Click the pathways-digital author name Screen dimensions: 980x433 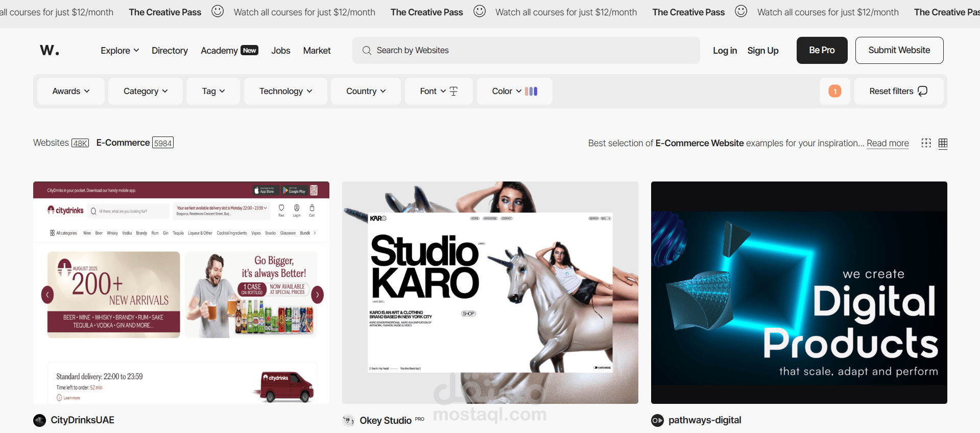[705, 420]
